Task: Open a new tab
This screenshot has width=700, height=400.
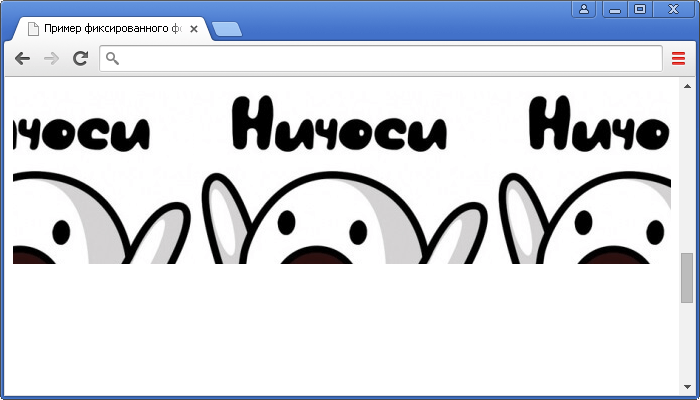Action: point(227,29)
